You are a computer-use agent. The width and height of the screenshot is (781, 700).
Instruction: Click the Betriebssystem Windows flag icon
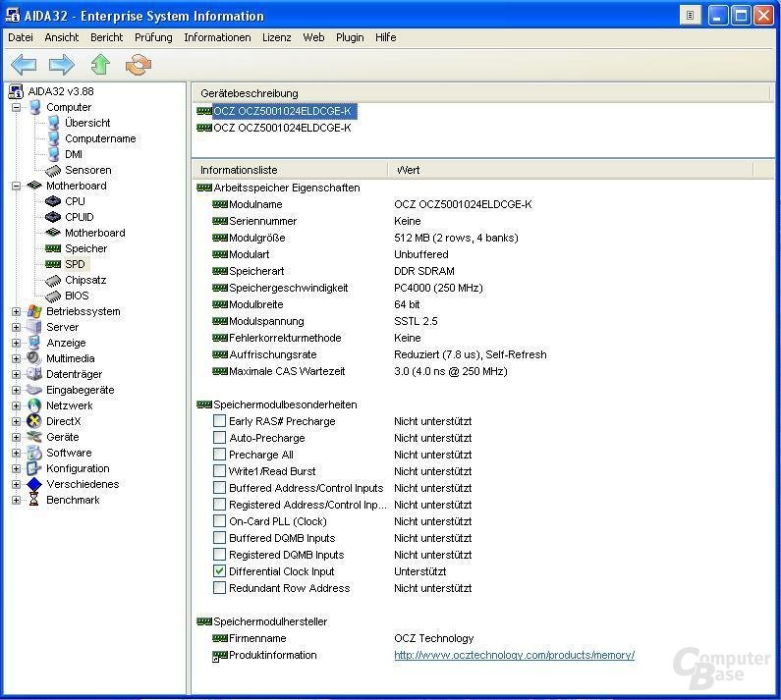click(34, 311)
